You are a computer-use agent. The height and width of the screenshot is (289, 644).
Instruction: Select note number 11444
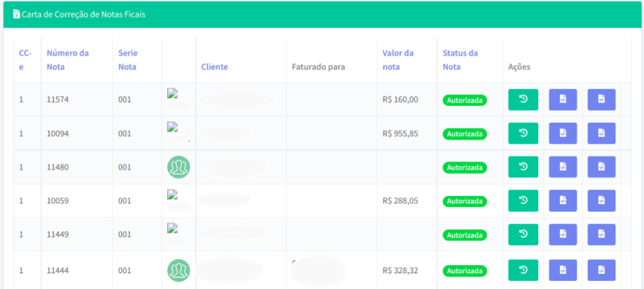click(57, 271)
